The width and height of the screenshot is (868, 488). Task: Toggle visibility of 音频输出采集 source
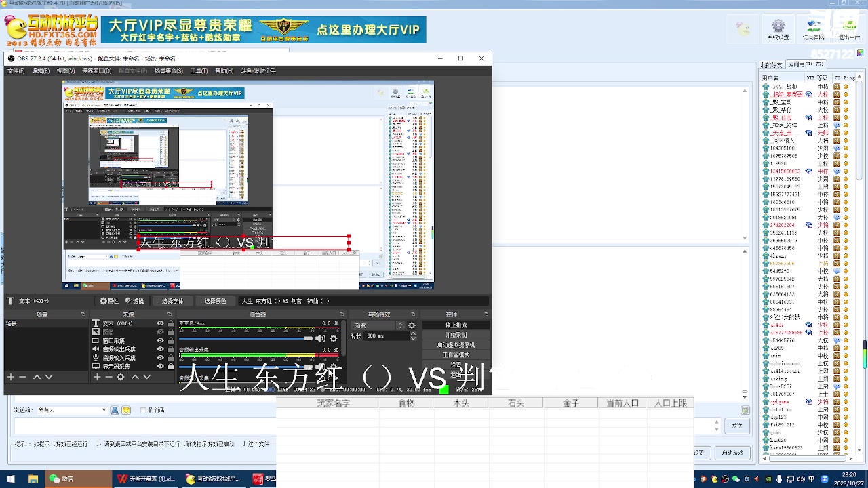(161, 349)
